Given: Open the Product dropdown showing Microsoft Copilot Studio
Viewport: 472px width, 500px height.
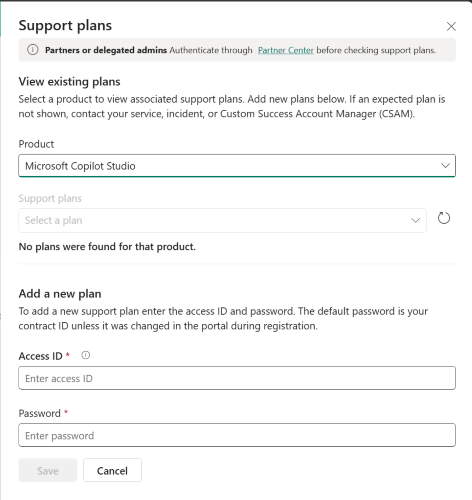Looking at the screenshot, I should (237, 166).
